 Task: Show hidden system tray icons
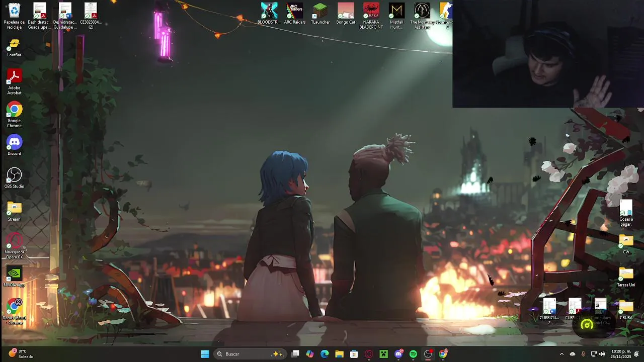[x=561, y=354]
